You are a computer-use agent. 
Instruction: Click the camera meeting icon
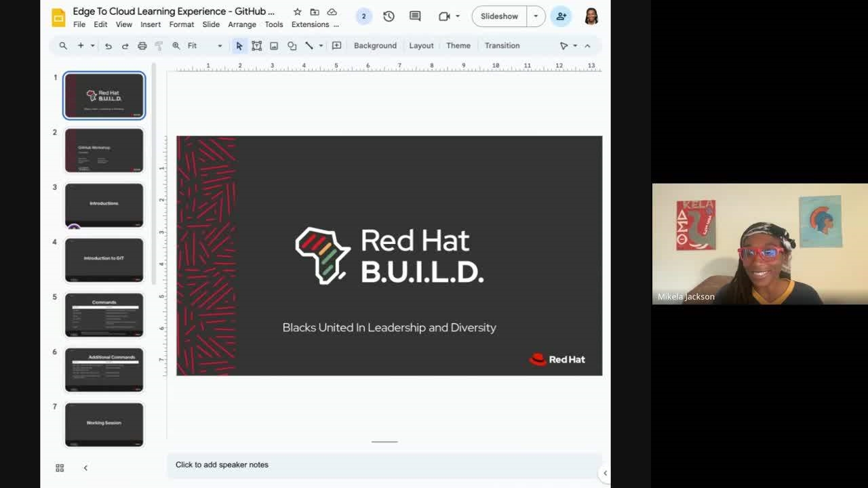pos(444,16)
